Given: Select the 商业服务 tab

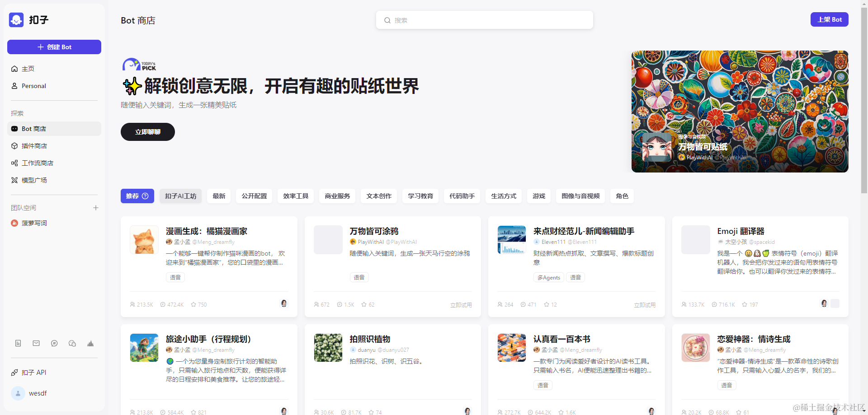Looking at the screenshot, I should (337, 196).
